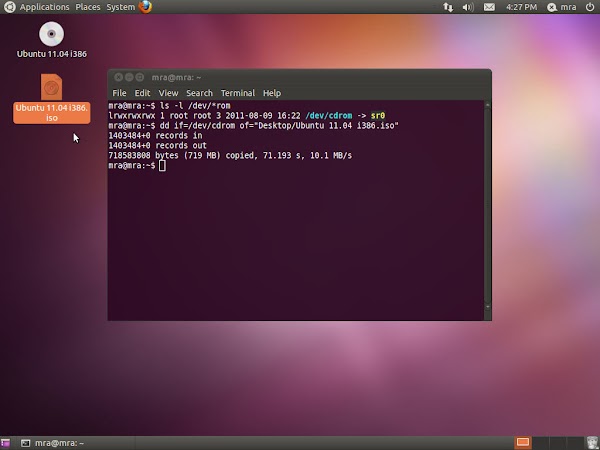Image resolution: width=600 pixels, height=450 pixels.
Task: Open the Terminal menu in the menubar
Action: 238,93
